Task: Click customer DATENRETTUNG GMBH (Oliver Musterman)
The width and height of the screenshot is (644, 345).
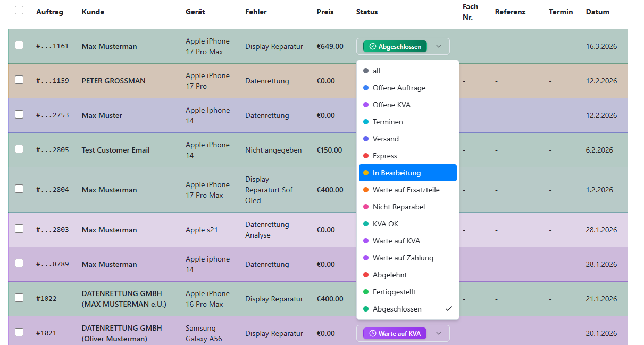Action: click(122, 333)
